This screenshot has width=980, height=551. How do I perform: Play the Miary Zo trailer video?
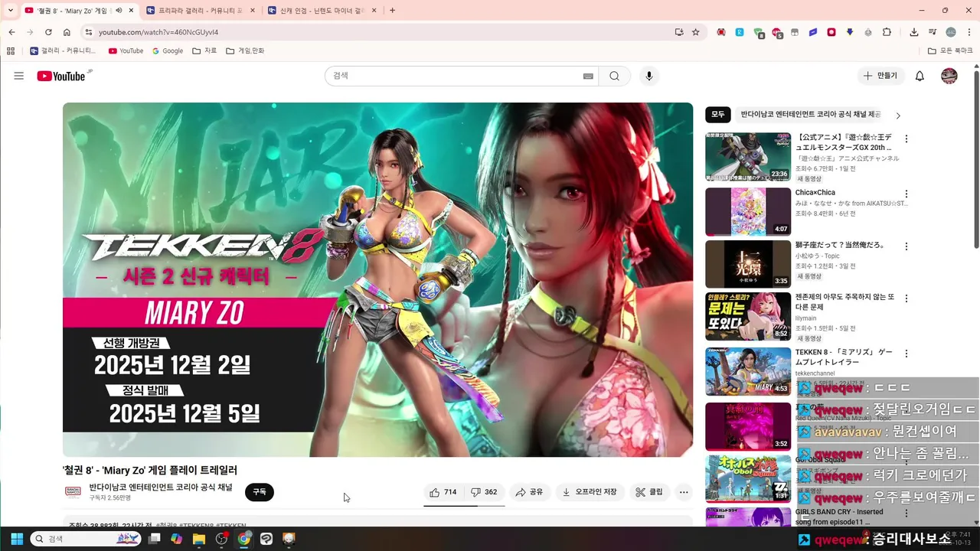click(x=377, y=279)
